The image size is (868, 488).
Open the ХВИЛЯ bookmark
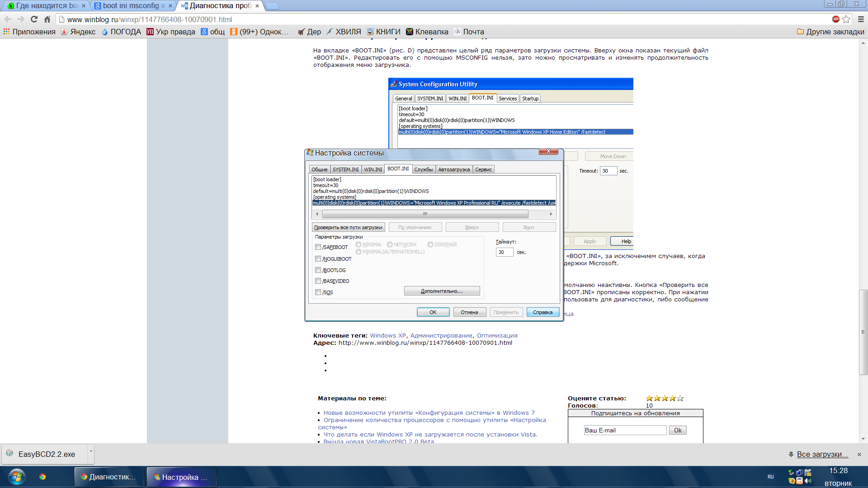click(x=344, y=32)
